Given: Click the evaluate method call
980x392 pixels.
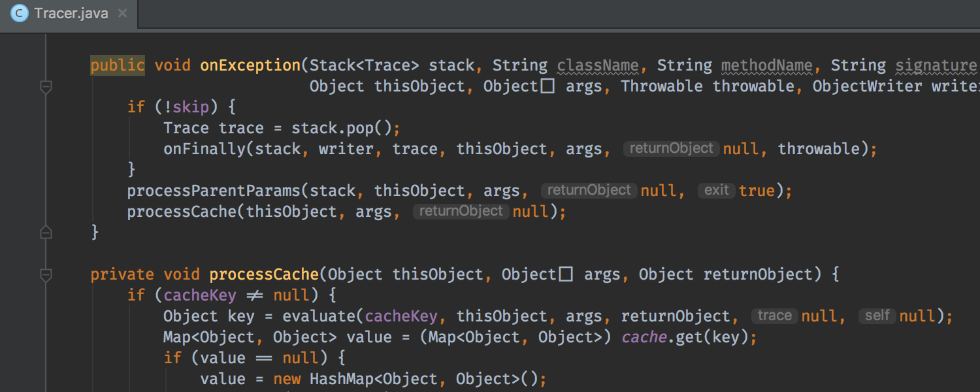Looking at the screenshot, I should [x=318, y=316].
